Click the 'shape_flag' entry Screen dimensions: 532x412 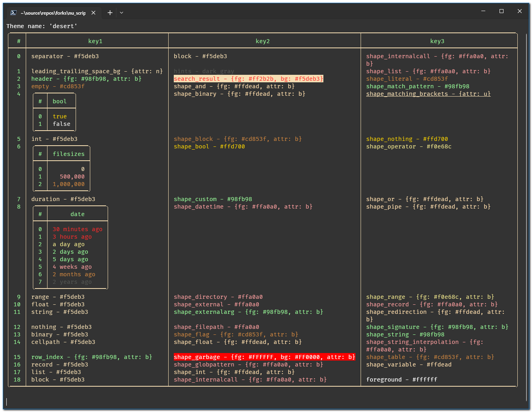[236, 334]
